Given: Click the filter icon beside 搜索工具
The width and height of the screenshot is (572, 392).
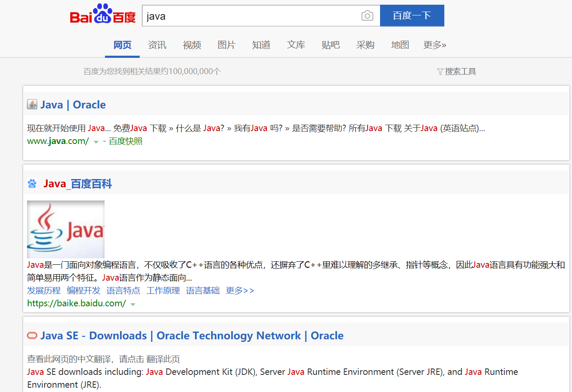Looking at the screenshot, I should 440,72.
